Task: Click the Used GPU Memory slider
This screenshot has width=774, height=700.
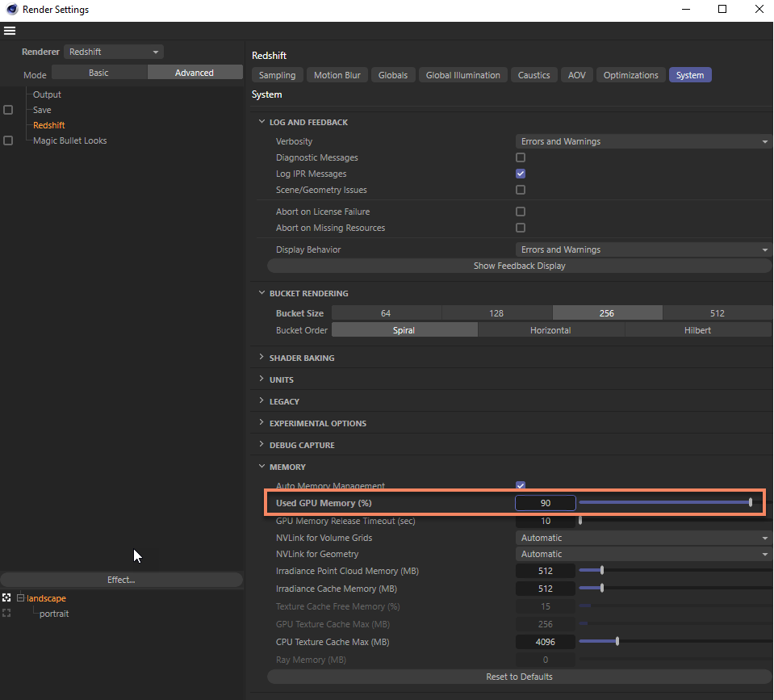Action: click(666, 503)
